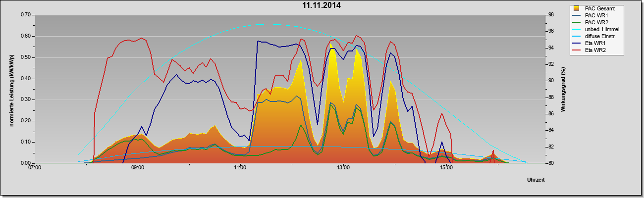Viewport: 644px width, 198px height.
Task: Select the PAC WR1 legend entry
Action: 596,15
